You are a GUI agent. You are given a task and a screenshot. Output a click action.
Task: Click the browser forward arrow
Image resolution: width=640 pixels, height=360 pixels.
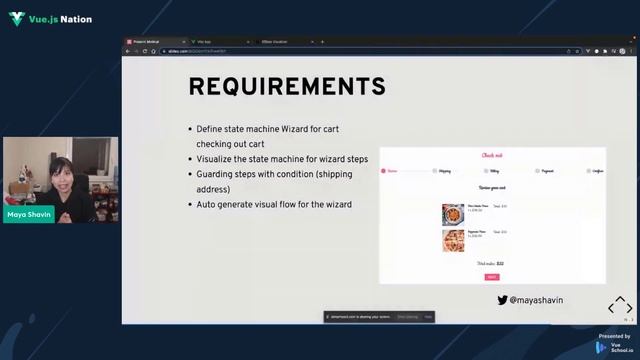[136, 51]
